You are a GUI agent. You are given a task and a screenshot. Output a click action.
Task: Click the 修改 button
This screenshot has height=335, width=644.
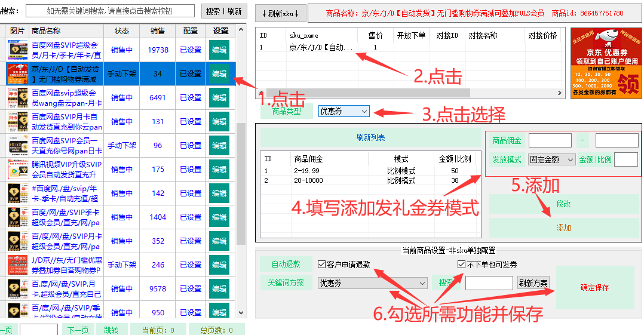tap(563, 204)
